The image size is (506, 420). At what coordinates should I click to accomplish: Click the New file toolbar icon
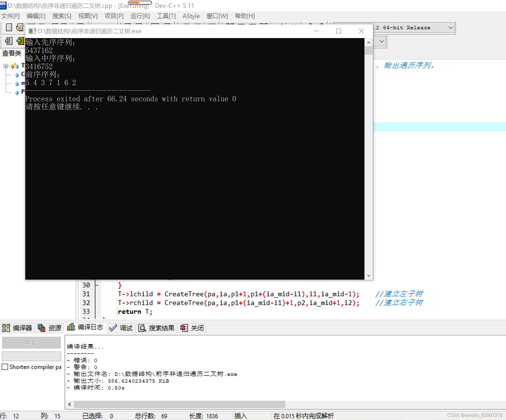pos(9,27)
